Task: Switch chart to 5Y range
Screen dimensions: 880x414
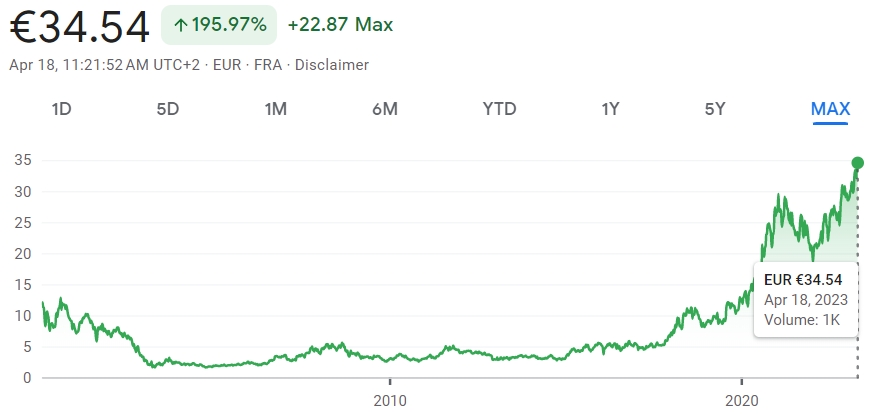Action: click(x=715, y=109)
